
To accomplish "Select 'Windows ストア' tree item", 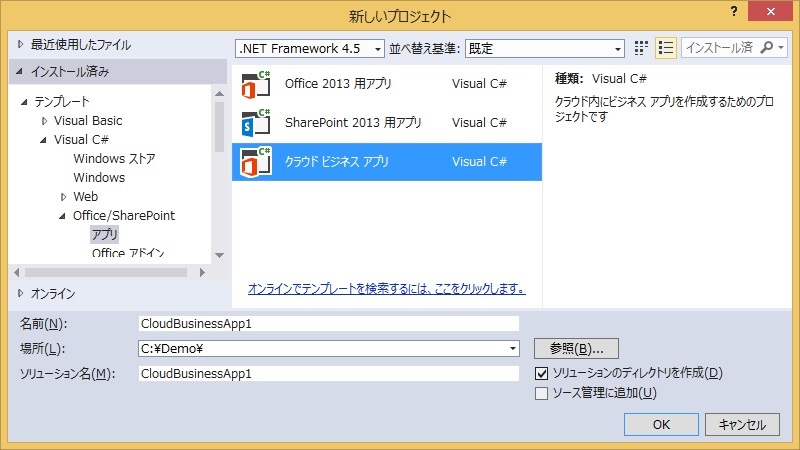I will (x=114, y=159).
